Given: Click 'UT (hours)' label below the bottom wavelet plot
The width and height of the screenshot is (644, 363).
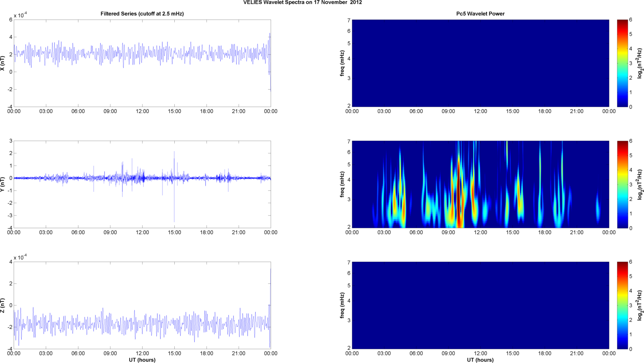Looking at the screenshot, I should [x=480, y=360].
